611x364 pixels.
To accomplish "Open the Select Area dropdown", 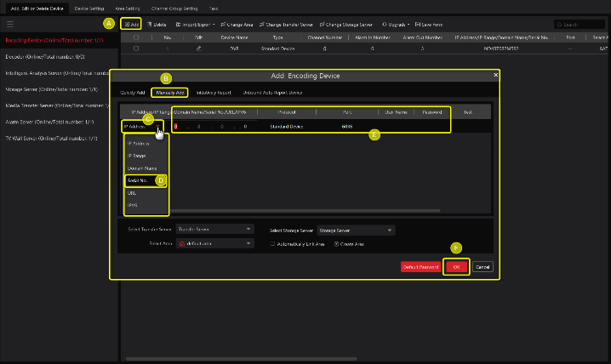I will 215,243.
